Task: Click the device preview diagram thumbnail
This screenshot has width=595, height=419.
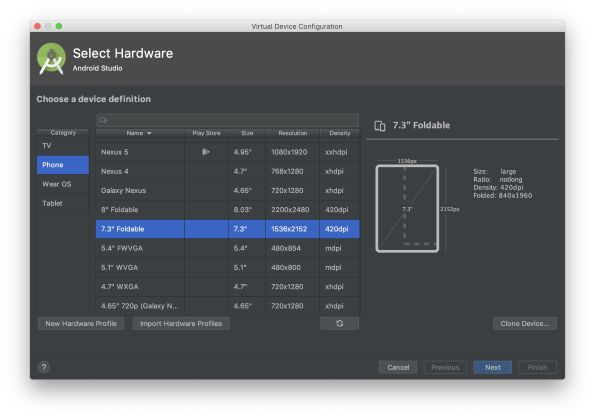Action: point(407,208)
